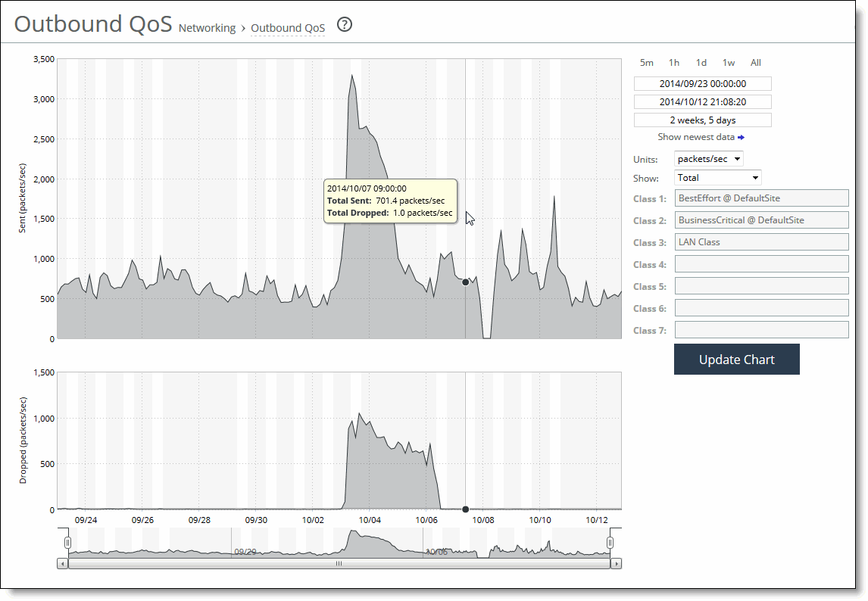Open the Networking breadcrumb link
The height and width of the screenshot is (601, 868).
[x=207, y=27]
